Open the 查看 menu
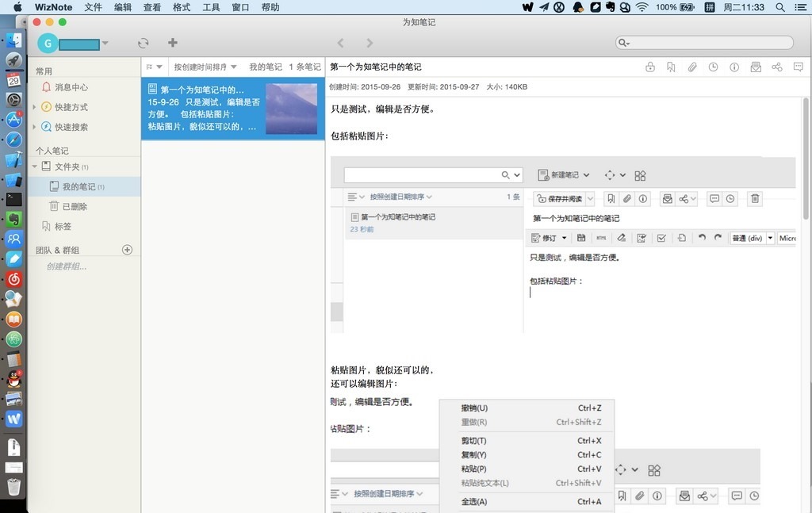This screenshot has width=812, height=513. point(152,7)
